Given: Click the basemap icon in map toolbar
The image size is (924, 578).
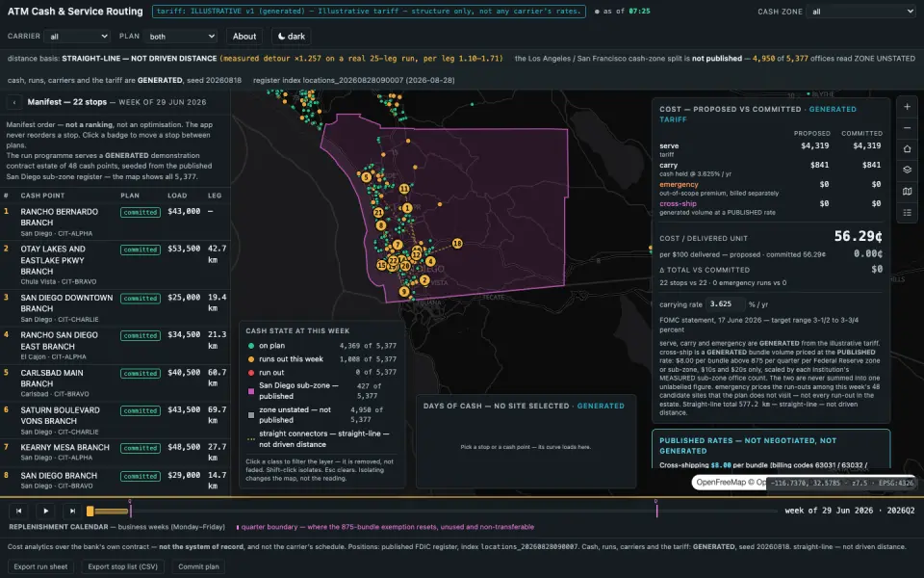Looking at the screenshot, I should pos(907,191).
